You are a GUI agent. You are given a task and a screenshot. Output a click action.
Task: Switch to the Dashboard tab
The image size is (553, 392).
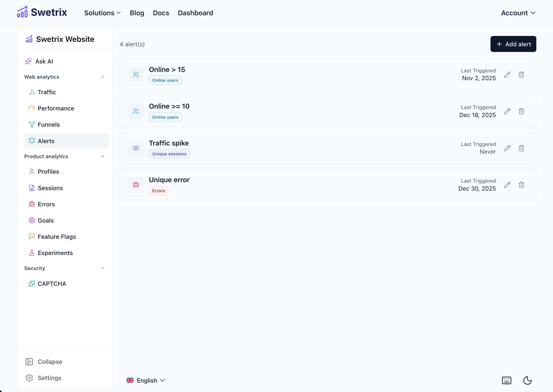[195, 13]
